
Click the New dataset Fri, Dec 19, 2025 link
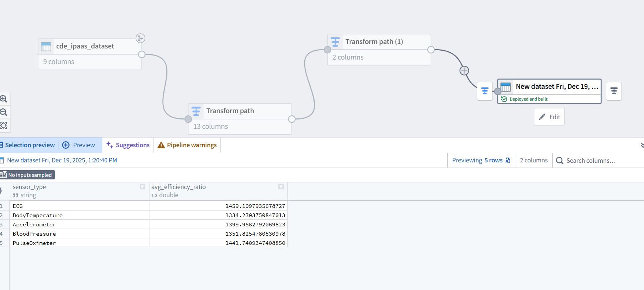pos(62,160)
